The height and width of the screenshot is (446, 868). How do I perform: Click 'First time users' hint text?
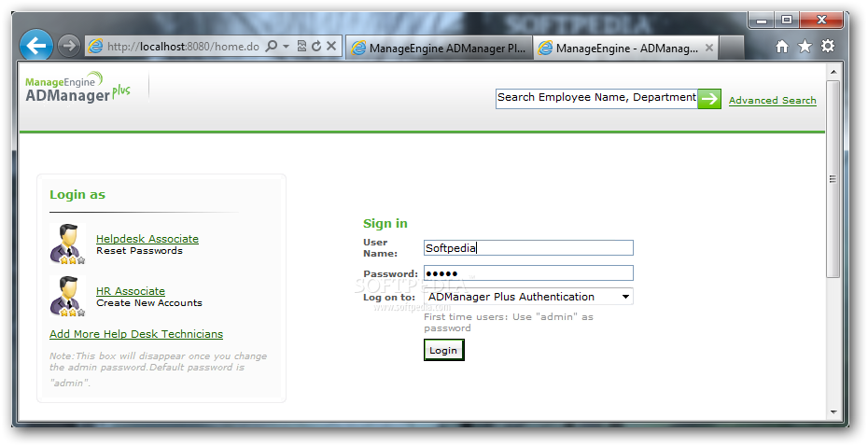pos(508,323)
